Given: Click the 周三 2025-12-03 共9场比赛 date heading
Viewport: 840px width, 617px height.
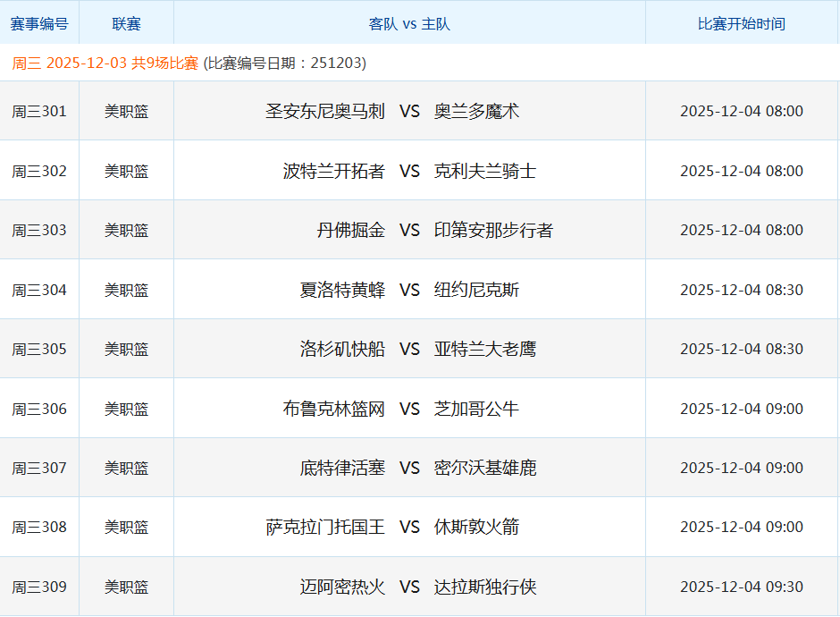Looking at the screenshot, I should (x=105, y=63).
